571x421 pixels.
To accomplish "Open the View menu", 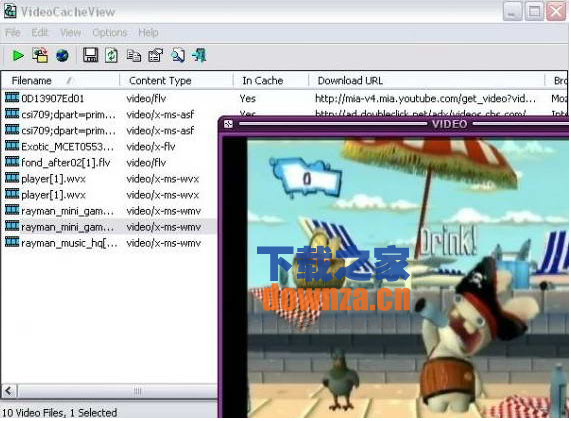I will [x=70, y=33].
